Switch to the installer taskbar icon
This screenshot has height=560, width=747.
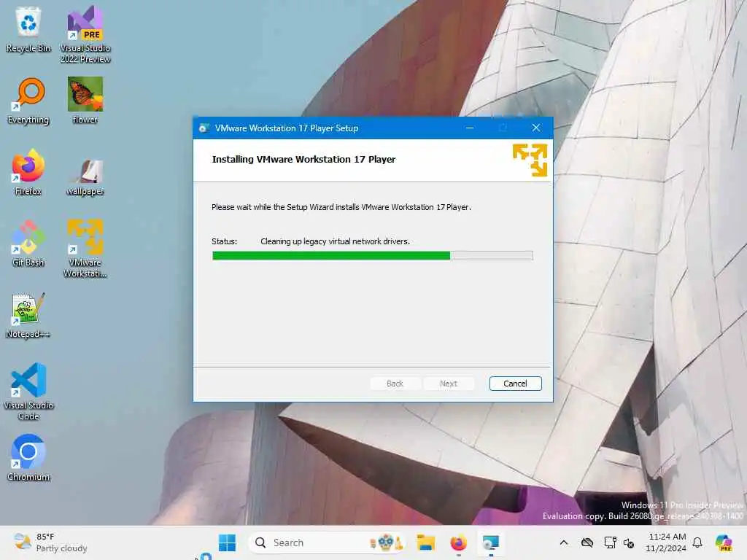491,542
